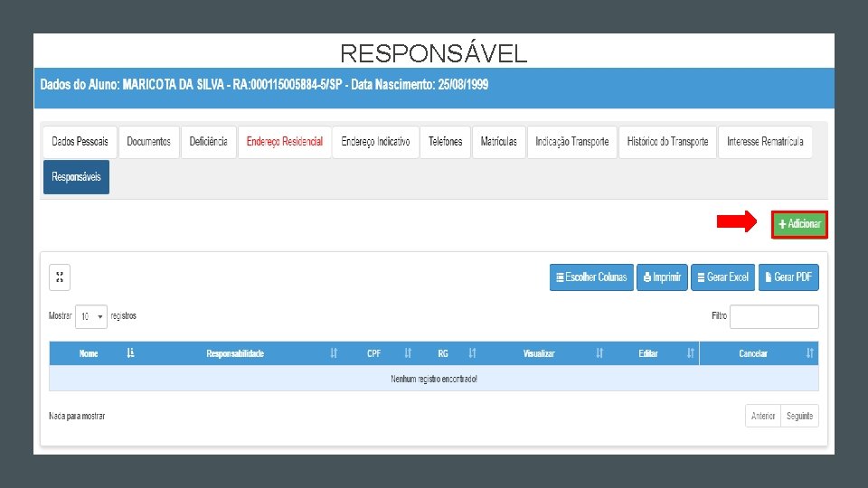Open the Mostrar registros dropdown

[91, 316]
